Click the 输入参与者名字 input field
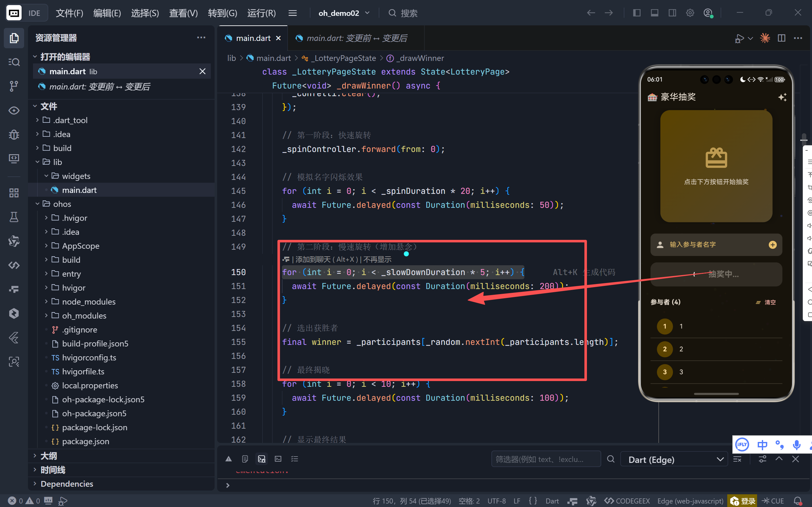 click(708, 245)
